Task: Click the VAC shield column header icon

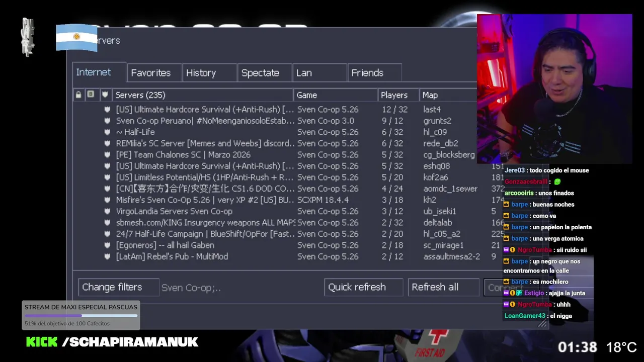Action: pos(105,95)
